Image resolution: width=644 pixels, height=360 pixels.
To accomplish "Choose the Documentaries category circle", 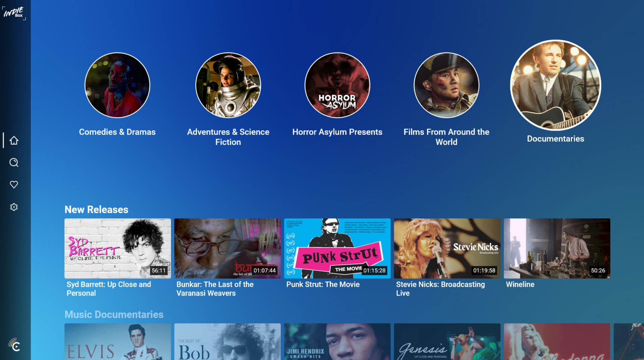I will pos(555,85).
